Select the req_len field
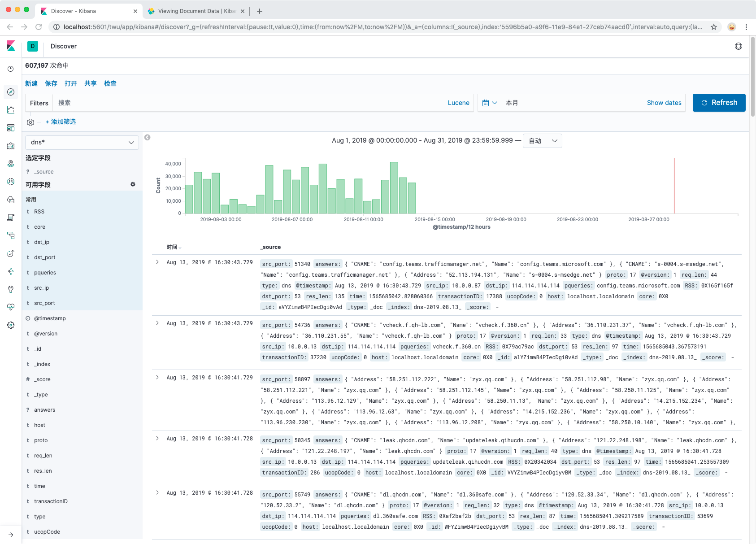 pos(43,456)
